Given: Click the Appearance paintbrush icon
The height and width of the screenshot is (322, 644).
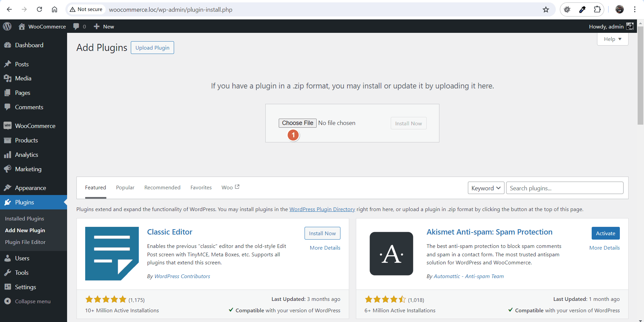Looking at the screenshot, I should [x=8, y=188].
